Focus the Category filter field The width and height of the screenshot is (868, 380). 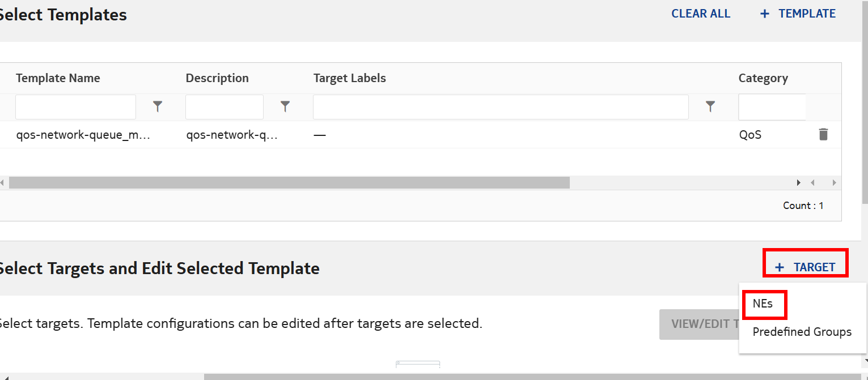pos(772,106)
